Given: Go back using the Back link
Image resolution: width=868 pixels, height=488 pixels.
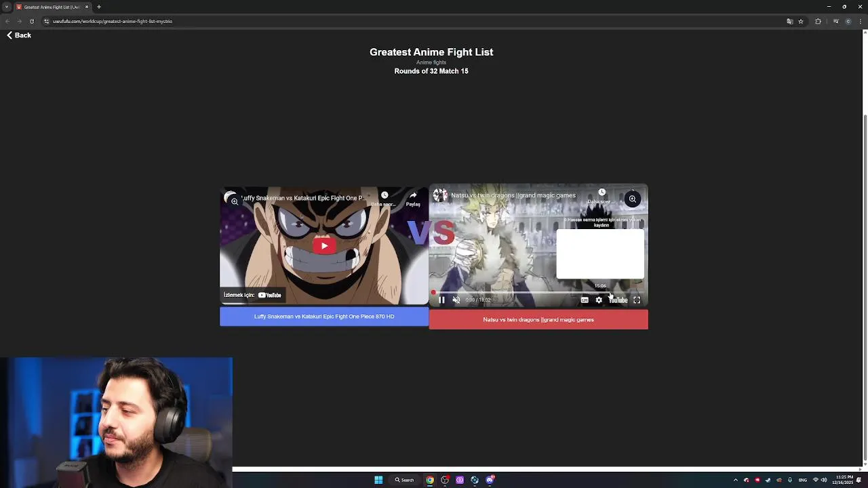Looking at the screenshot, I should point(19,35).
